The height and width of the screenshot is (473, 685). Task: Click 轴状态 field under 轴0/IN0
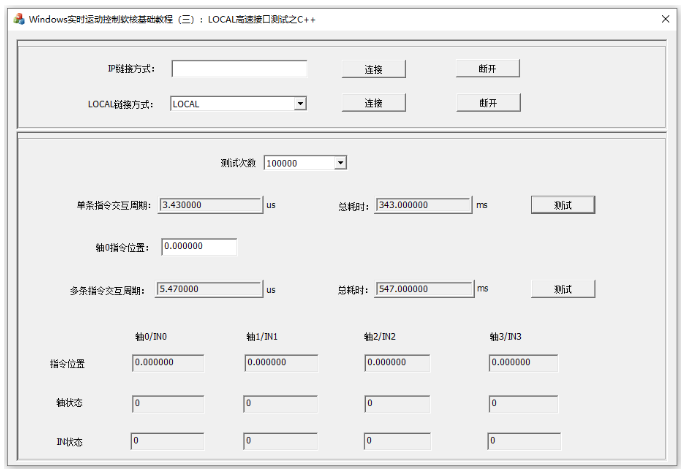coord(168,404)
